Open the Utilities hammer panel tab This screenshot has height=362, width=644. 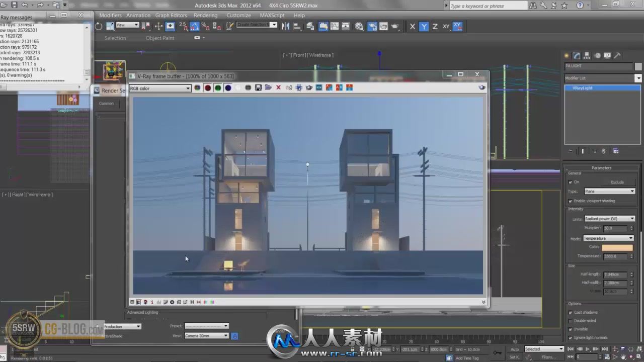[x=617, y=56]
